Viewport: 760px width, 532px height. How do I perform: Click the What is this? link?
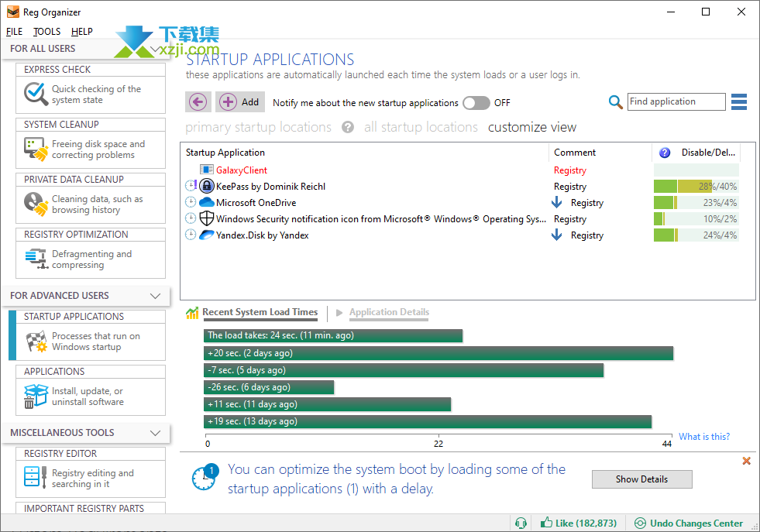(x=703, y=437)
